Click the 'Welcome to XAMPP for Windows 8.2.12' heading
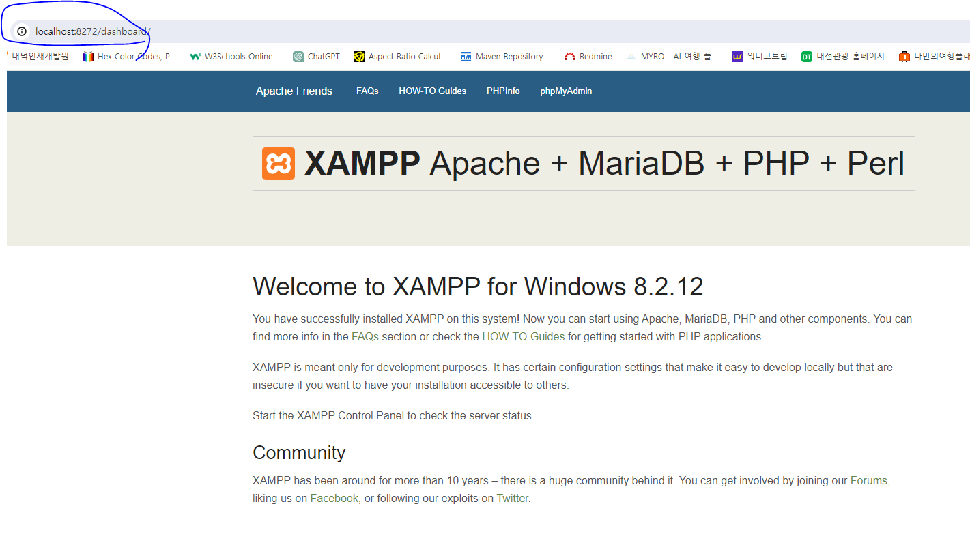Screen dimensions: 970x560 coord(478,287)
